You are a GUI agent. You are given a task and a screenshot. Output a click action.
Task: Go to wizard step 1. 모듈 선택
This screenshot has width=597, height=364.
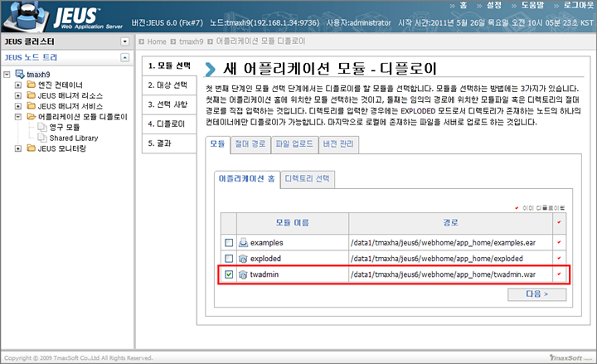tap(170, 66)
